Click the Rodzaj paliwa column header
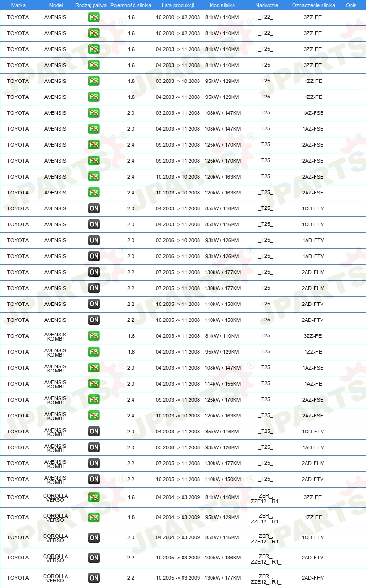 click(x=91, y=5)
